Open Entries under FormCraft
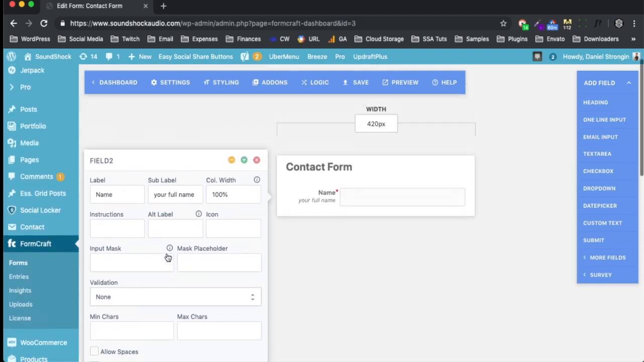The image size is (644, 362). [x=19, y=277]
